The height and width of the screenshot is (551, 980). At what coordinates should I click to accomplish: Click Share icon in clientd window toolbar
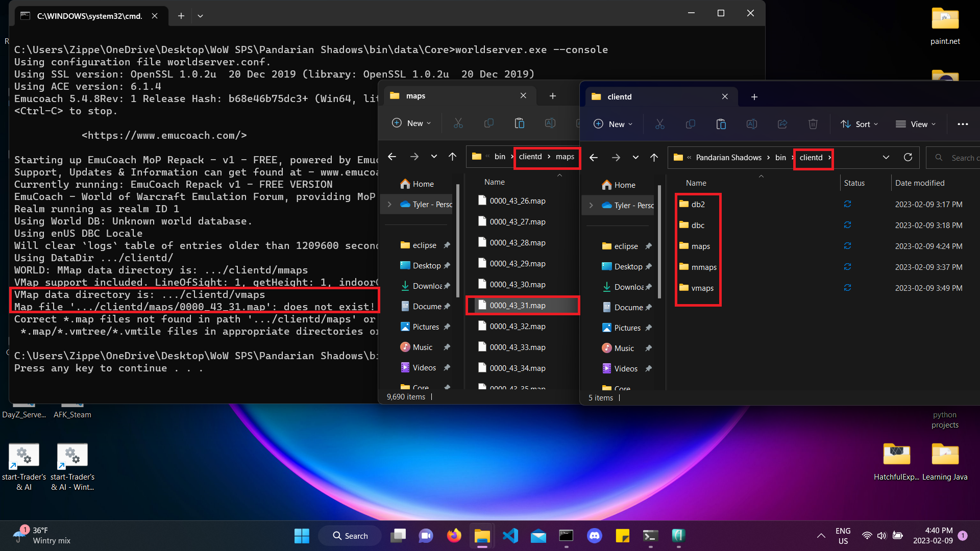(x=782, y=124)
